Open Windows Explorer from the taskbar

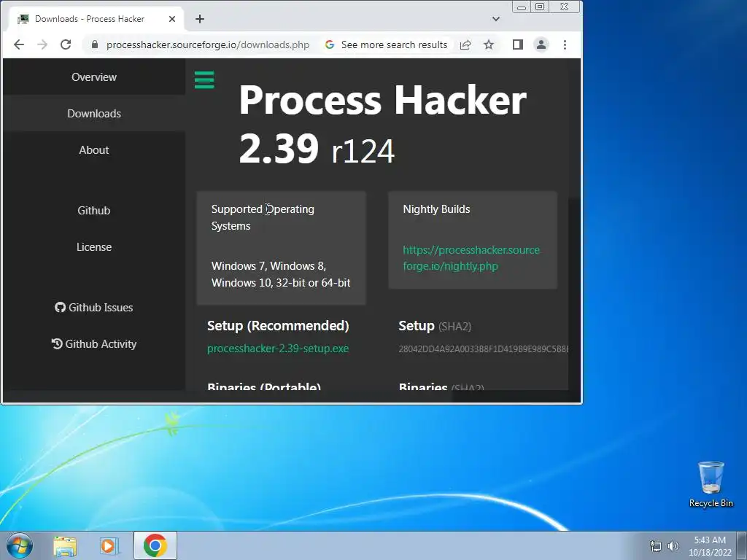65,545
